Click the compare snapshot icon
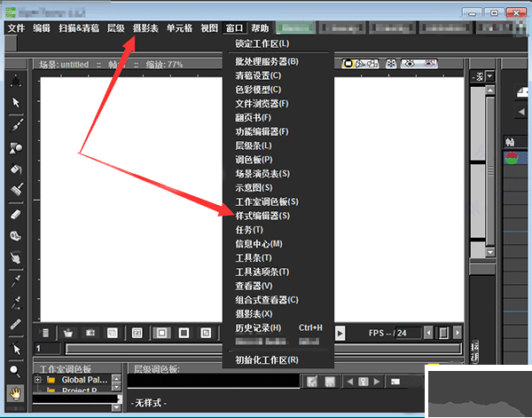 (x=113, y=333)
